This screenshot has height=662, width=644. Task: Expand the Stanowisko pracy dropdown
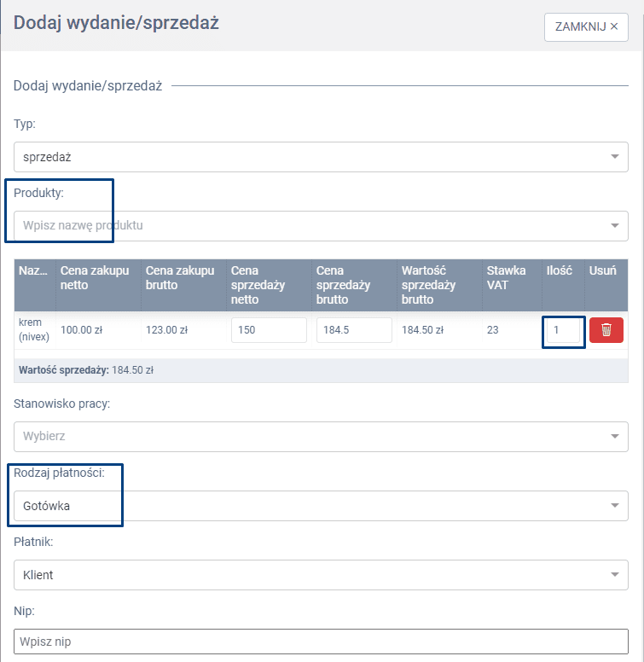tap(321, 437)
